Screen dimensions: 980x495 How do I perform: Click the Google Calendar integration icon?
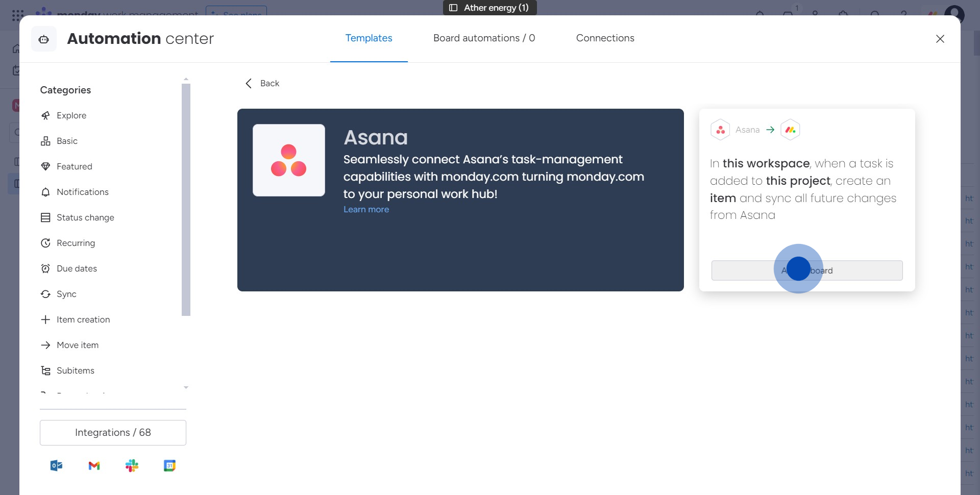(169, 465)
